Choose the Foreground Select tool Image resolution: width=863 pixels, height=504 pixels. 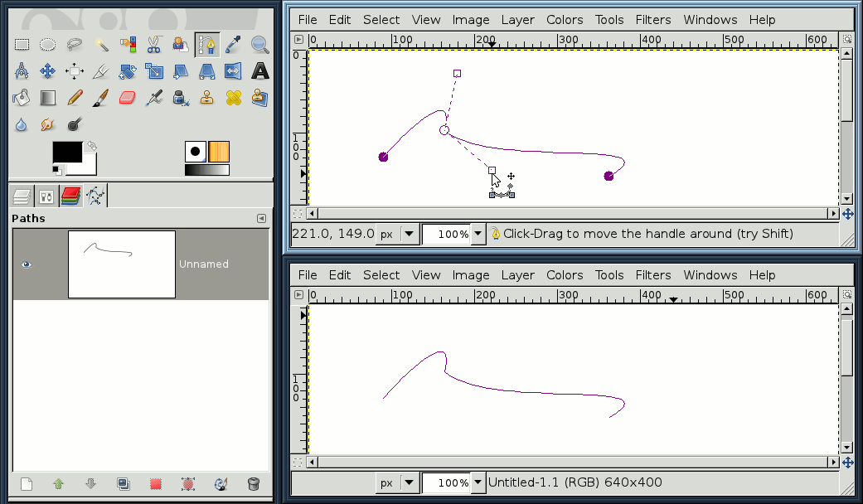(180, 45)
